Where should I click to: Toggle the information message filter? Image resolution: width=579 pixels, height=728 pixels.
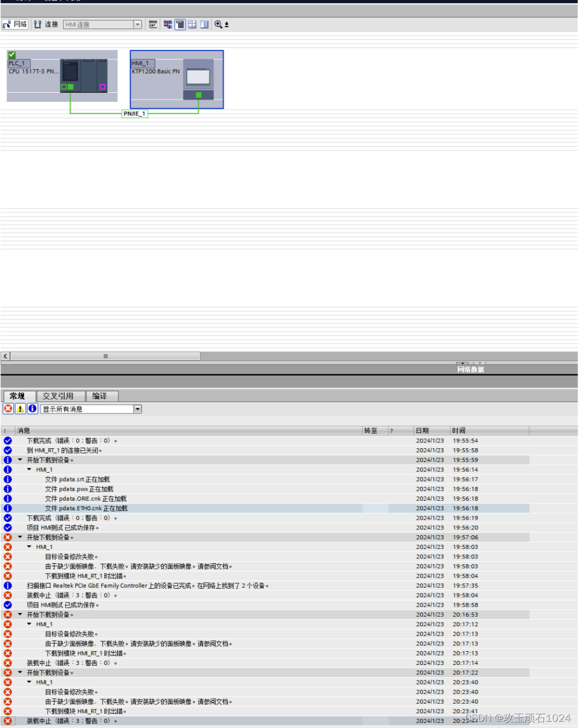(x=32, y=409)
